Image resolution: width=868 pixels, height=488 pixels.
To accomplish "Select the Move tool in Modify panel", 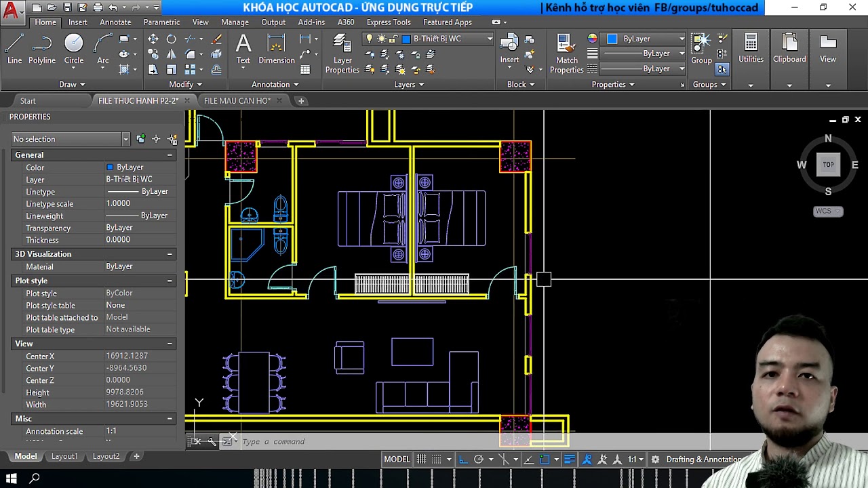I will 153,39.
